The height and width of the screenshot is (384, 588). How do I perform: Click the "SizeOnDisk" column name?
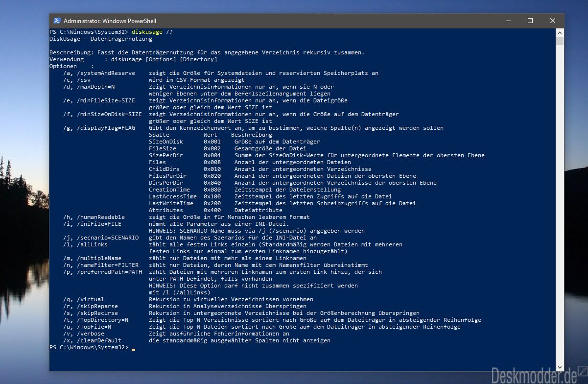[x=166, y=142]
